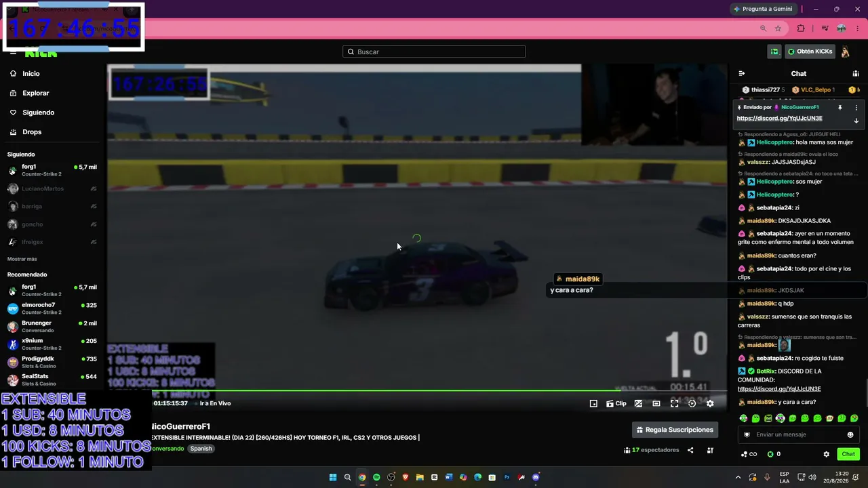Open Discord from the taskbar

coord(536,477)
